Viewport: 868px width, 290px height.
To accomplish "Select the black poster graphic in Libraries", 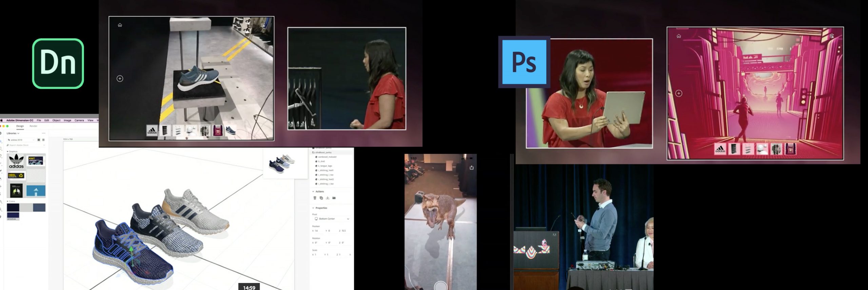I will click(x=16, y=191).
